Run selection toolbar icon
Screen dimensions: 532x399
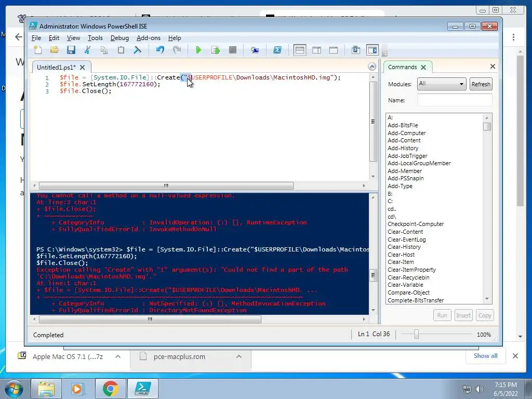coord(216,50)
